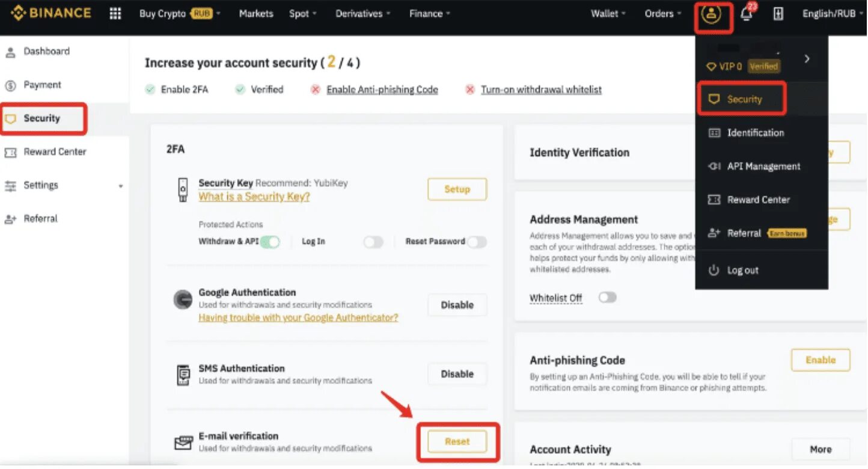Open the English/RUB language dropdown
Screen dimensions: 868x469
click(x=833, y=13)
